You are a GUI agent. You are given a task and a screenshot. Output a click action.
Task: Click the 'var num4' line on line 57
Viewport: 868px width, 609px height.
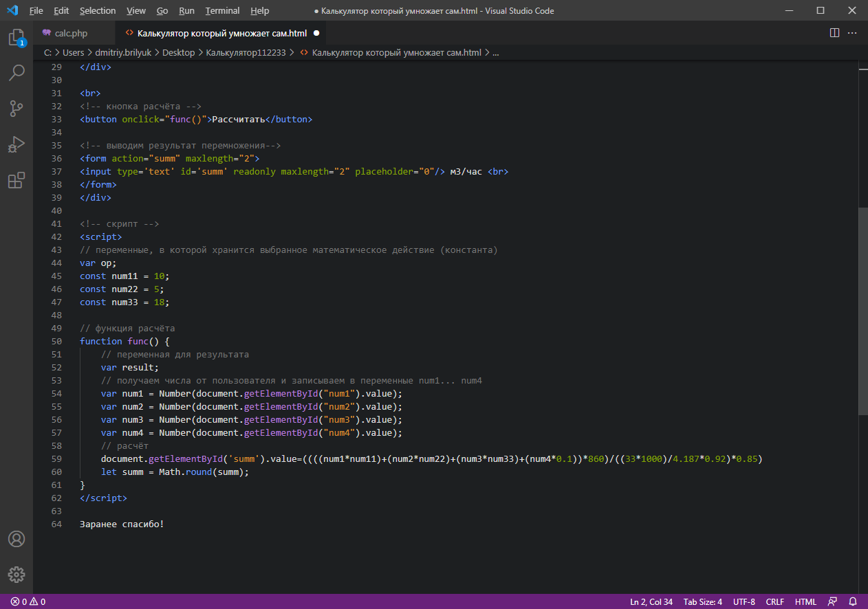pos(251,432)
